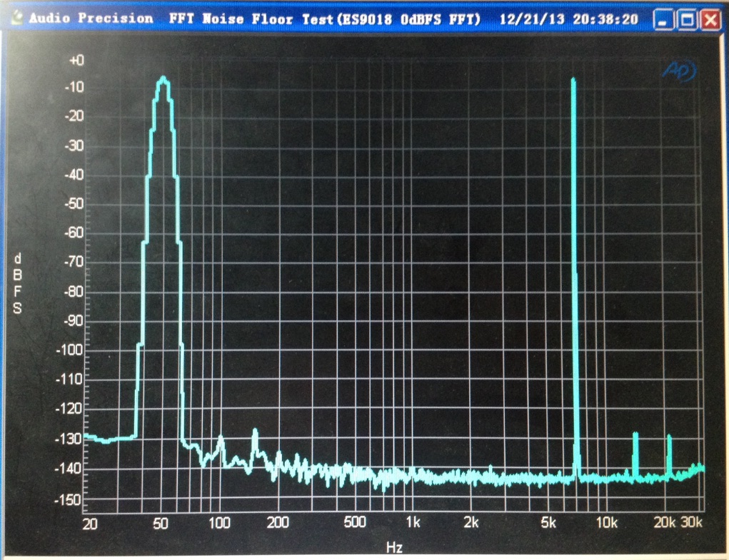
Task: Maximize the FFT Noise Floor Test window
Action: 687,20
